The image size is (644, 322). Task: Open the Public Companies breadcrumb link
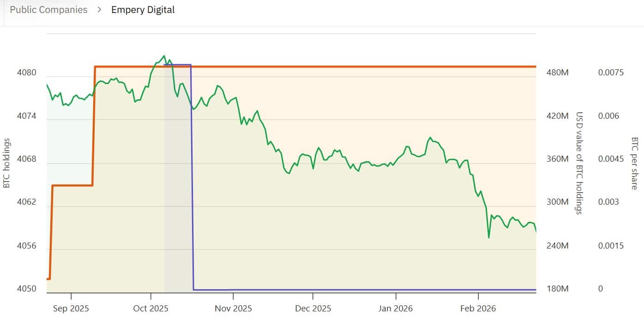[48, 9]
